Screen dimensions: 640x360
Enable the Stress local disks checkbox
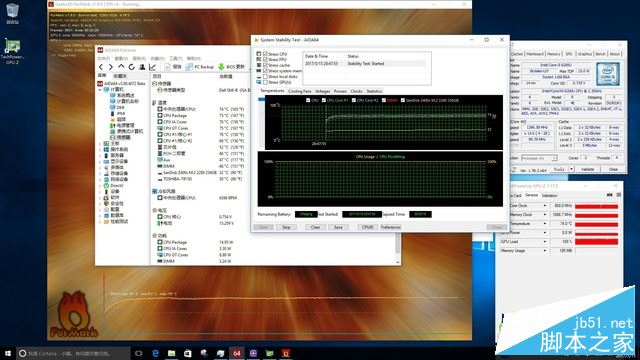click(265, 77)
